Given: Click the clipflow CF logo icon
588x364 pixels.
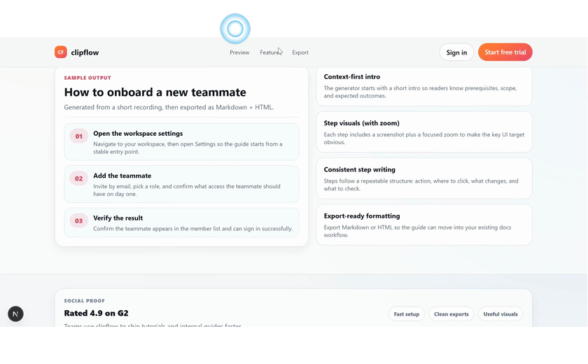Looking at the screenshot, I should tap(61, 52).
